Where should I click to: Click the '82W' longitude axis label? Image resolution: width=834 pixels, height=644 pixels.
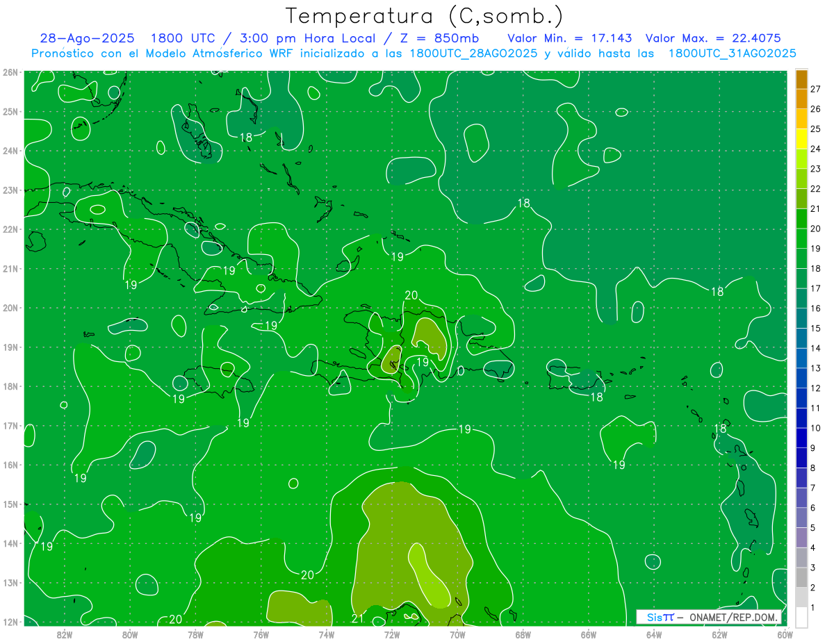pyautogui.click(x=65, y=634)
